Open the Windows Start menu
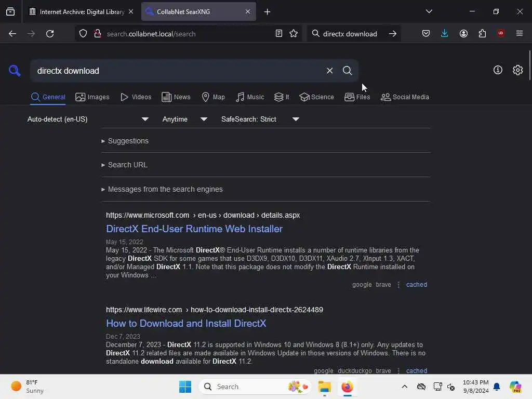The width and height of the screenshot is (532, 399). point(185,387)
